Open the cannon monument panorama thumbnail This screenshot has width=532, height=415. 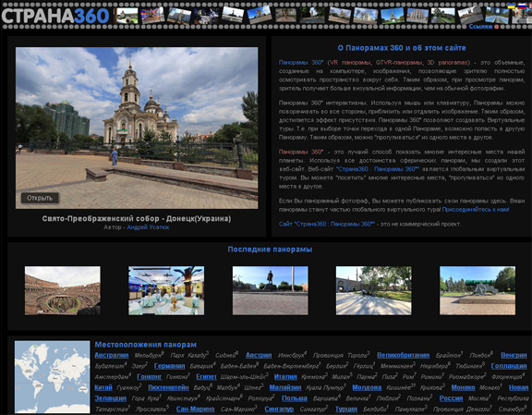[x=478, y=290]
